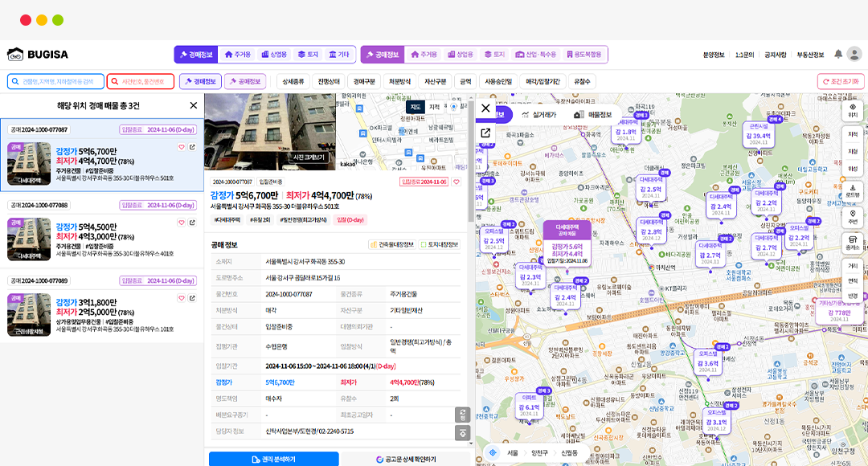The width and height of the screenshot is (868, 466).
Task: Open the 로드뷰 road view tool
Action: coord(852,190)
